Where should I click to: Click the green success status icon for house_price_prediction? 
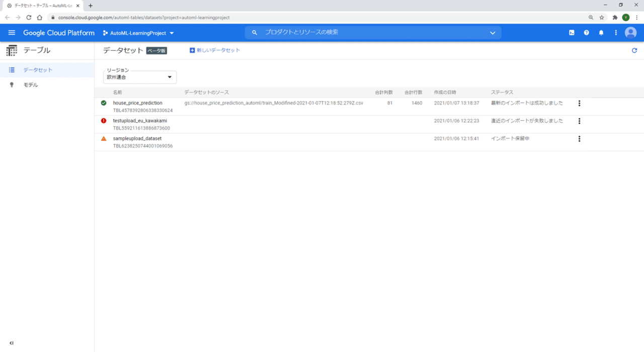tap(104, 103)
